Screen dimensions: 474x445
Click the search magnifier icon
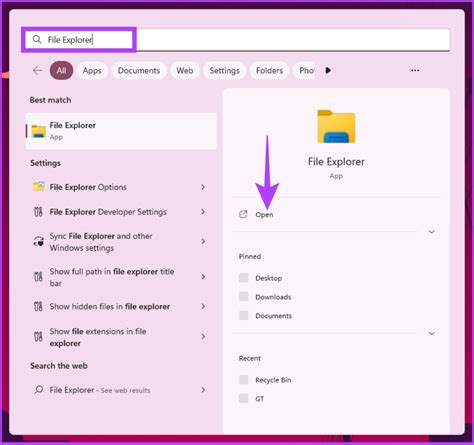37,40
